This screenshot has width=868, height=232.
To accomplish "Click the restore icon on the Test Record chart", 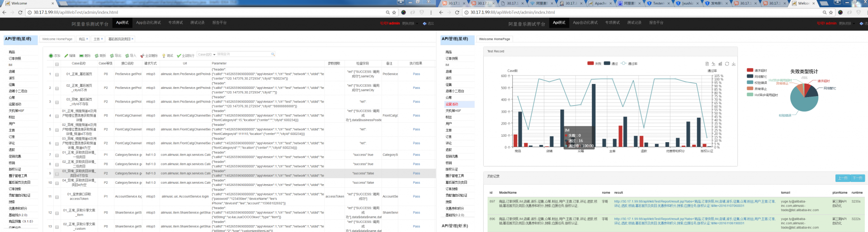I will [727, 64].
